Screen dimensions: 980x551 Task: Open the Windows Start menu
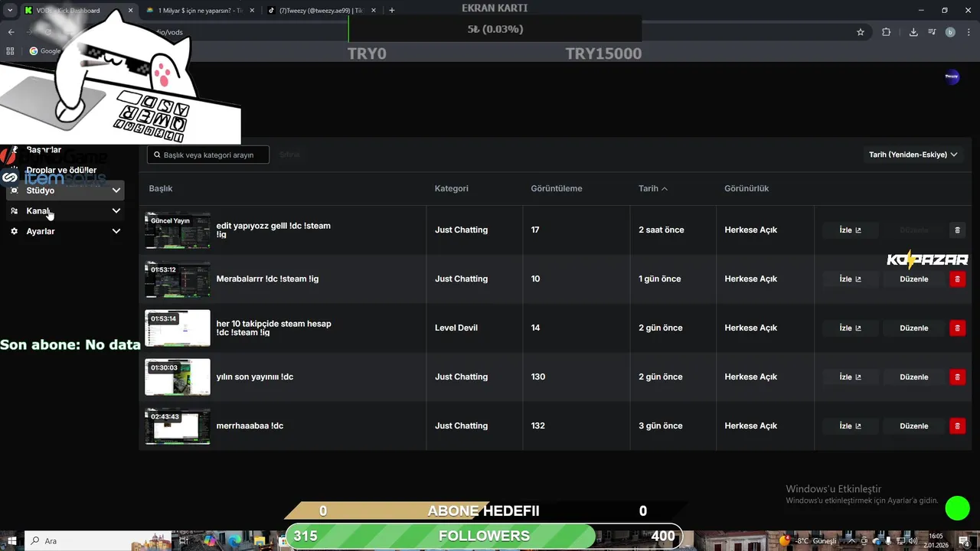pyautogui.click(x=11, y=540)
